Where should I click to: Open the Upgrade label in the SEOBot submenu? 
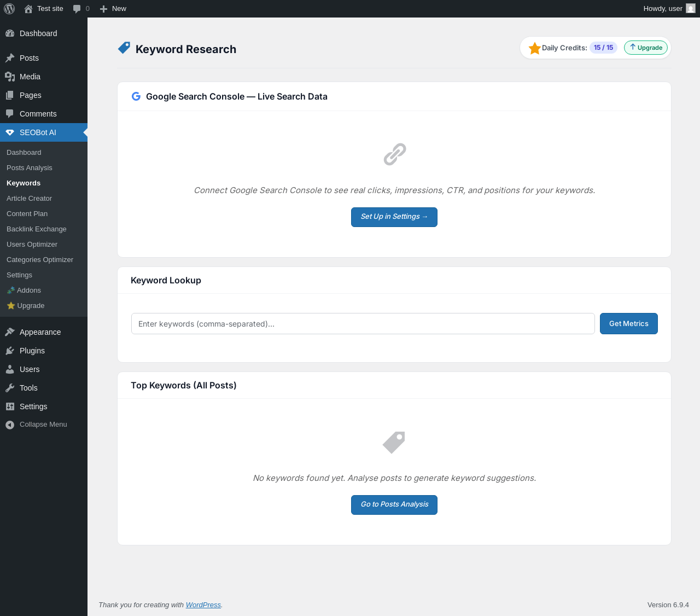tap(31, 306)
